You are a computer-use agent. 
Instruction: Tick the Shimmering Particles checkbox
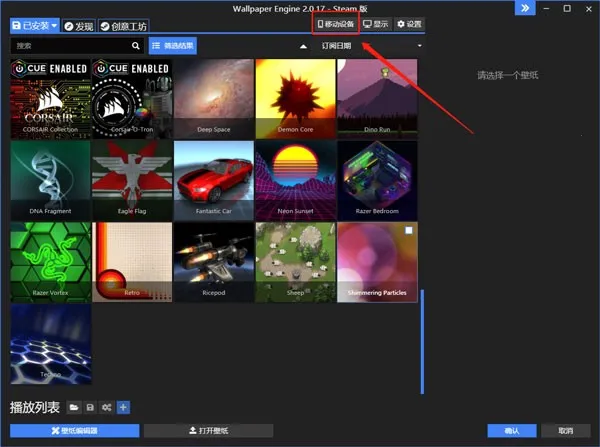coord(408,231)
